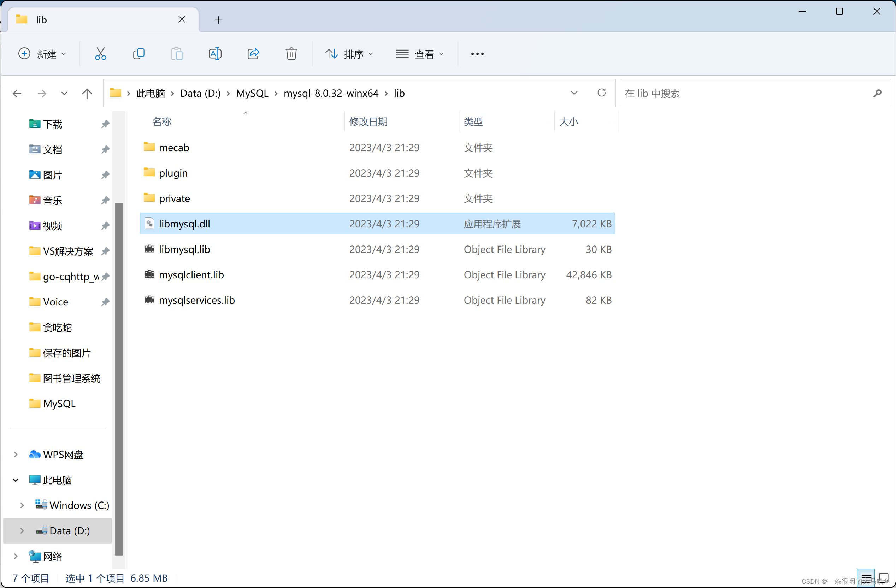Open the 查看 view menu

pos(420,54)
